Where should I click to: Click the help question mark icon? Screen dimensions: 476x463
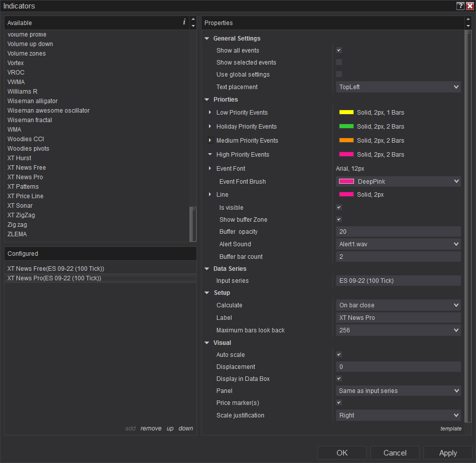pos(460,6)
